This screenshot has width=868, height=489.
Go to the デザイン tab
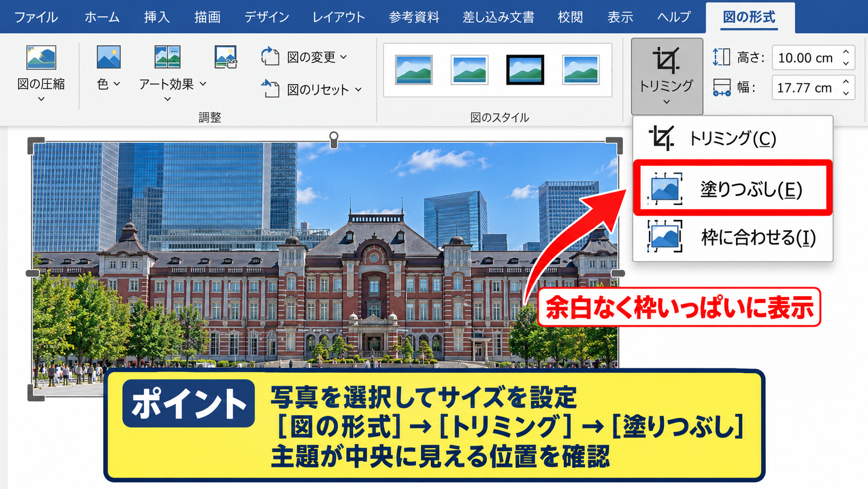(x=267, y=17)
